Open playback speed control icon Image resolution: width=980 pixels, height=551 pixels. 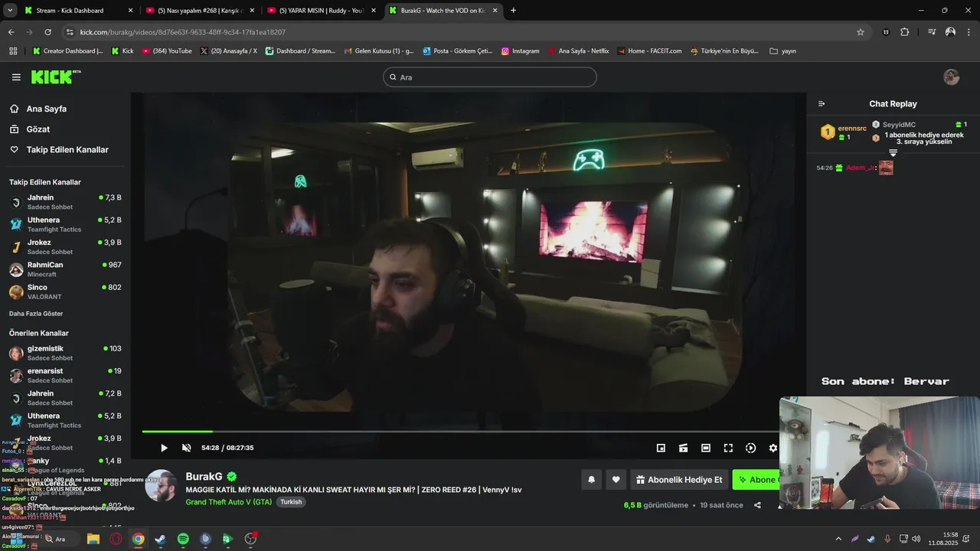[x=750, y=448]
